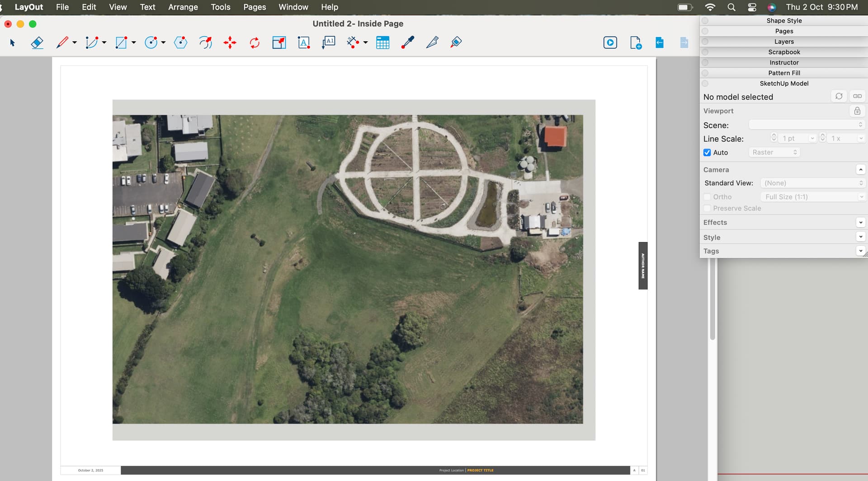Expand the Tags section

click(861, 251)
